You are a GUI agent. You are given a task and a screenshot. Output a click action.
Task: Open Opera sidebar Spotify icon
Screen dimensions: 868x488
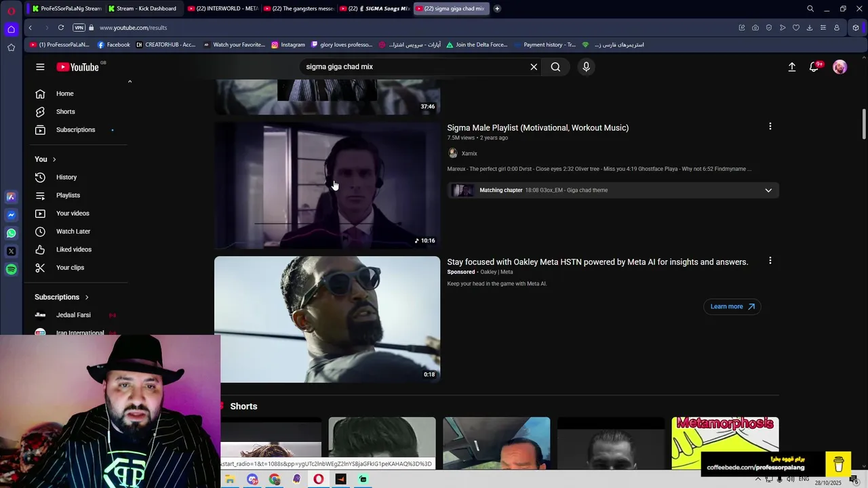click(x=11, y=269)
